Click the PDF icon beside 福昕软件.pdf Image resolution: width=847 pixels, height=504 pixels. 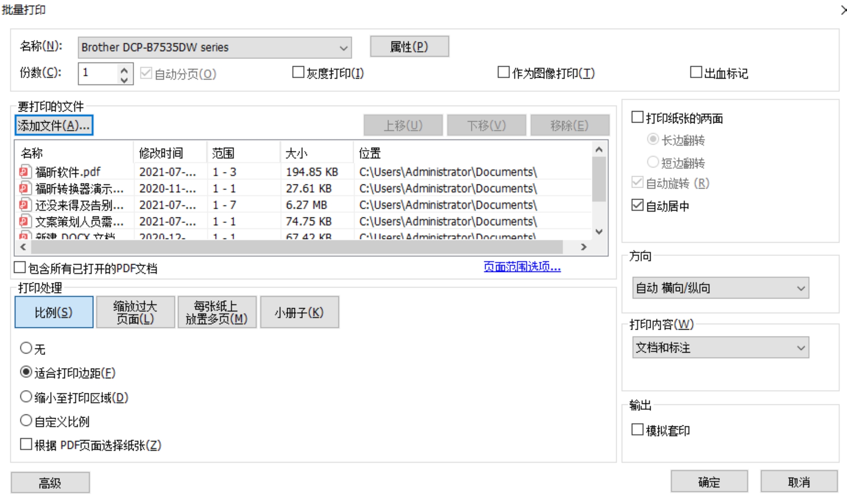point(24,172)
